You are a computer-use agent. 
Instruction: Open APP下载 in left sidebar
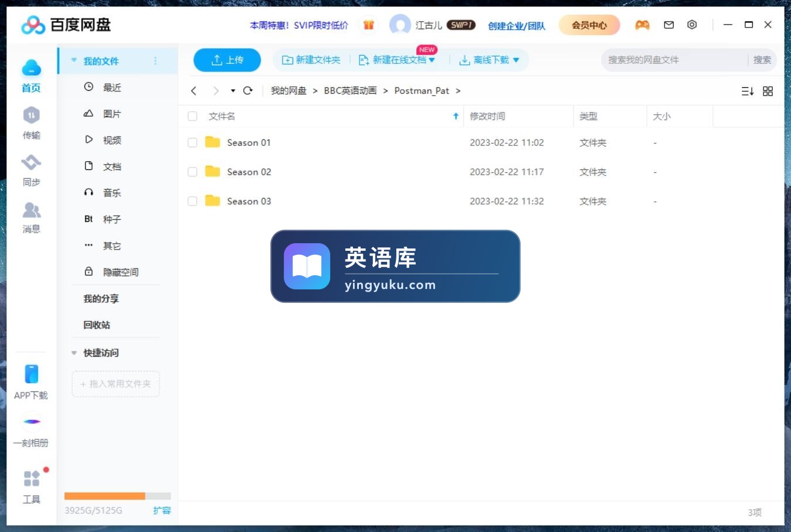tap(31, 381)
